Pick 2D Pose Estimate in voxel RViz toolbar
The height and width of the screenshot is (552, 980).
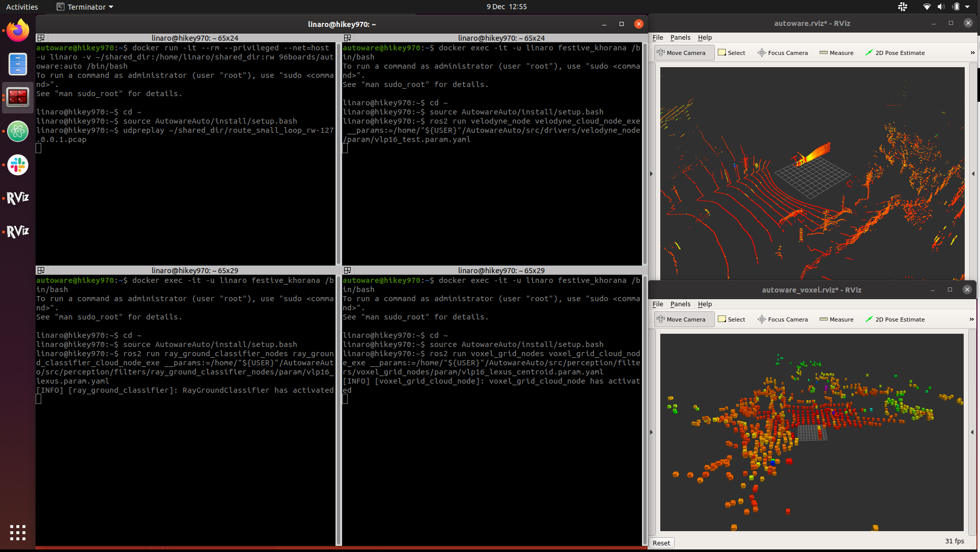(895, 319)
